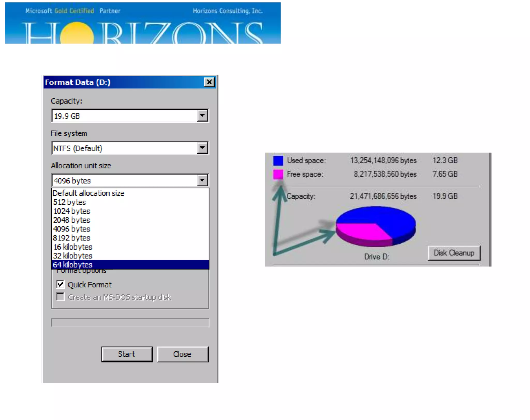Uncheck the Quick Format checkbox
This screenshot has height=420, width=530.
tap(60, 284)
